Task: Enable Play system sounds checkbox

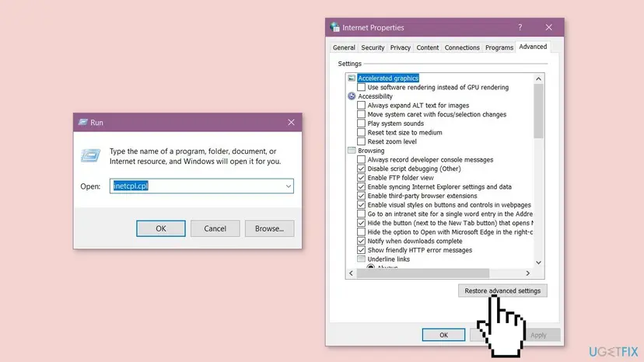Action: tap(361, 124)
